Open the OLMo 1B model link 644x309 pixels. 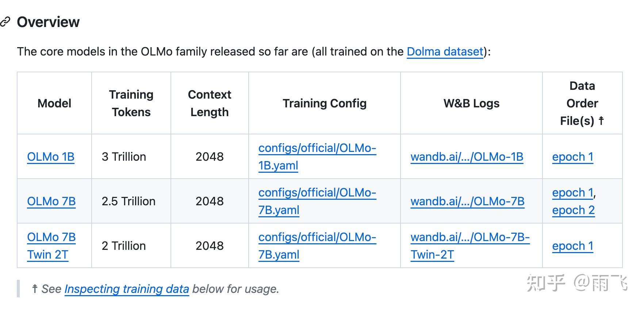point(51,157)
